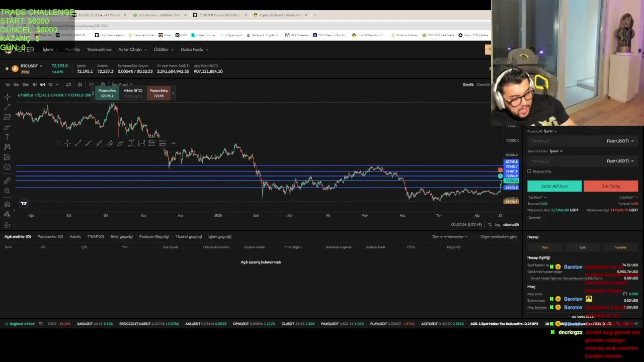Toggle log scale on the chart

498,225
